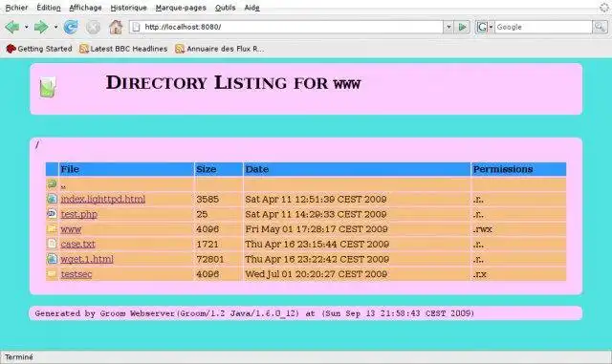Viewport: 612px width, 364px height.
Task: Click the green bin icon in the page header
Action: pyautogui.click(x=47, y=87)
